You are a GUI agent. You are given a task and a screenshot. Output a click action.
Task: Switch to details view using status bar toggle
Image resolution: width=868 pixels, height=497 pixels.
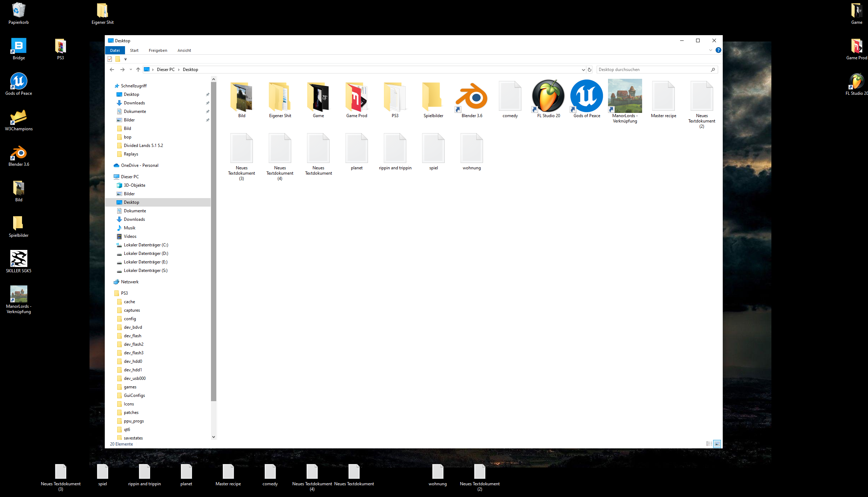(x=709, y=444)
